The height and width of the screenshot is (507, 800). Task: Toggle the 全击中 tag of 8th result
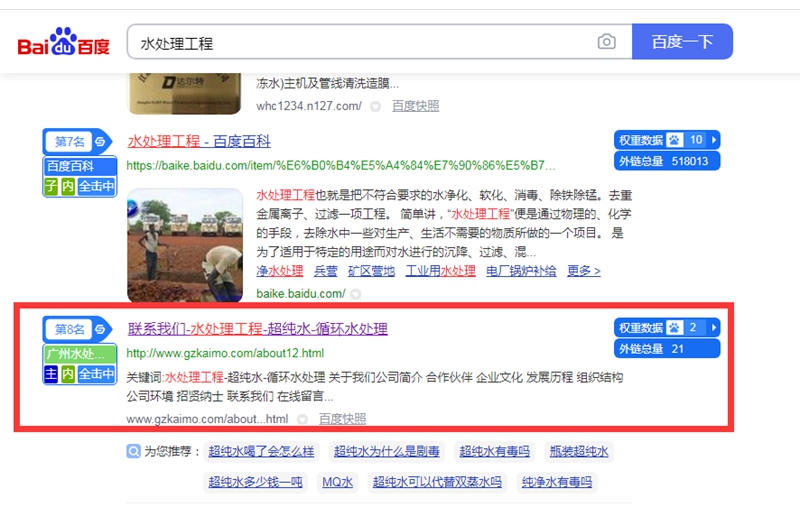point(97,374)
